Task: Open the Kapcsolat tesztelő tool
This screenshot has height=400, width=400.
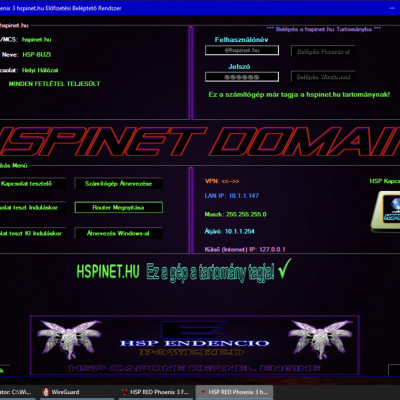Action: (x=32, y=183)
